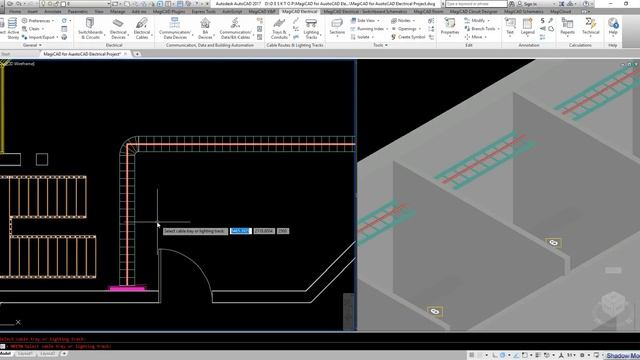This screenshot has height=360, width=640.
Task: Switch to MagiCAD Room tab
Action: 429,11
